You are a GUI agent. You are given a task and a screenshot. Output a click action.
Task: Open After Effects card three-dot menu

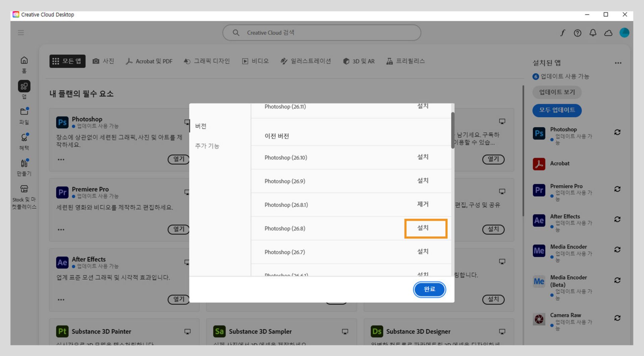click(x=61, y=300)
